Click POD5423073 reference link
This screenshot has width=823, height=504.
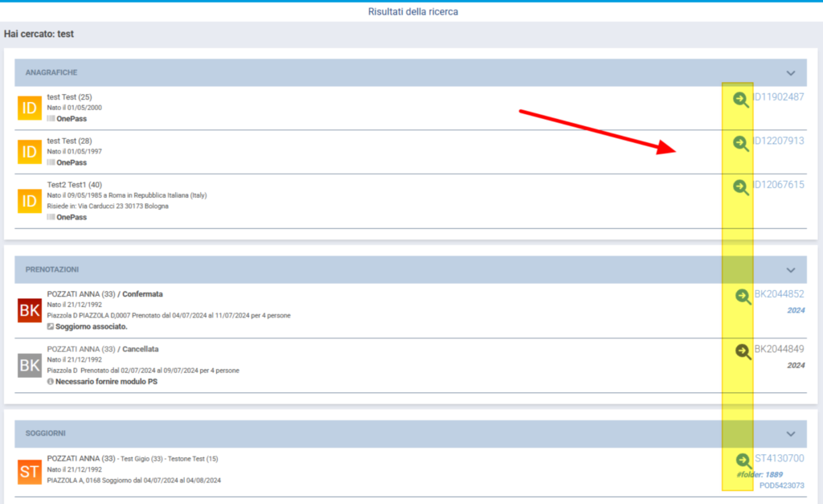[x=781, y=486]
